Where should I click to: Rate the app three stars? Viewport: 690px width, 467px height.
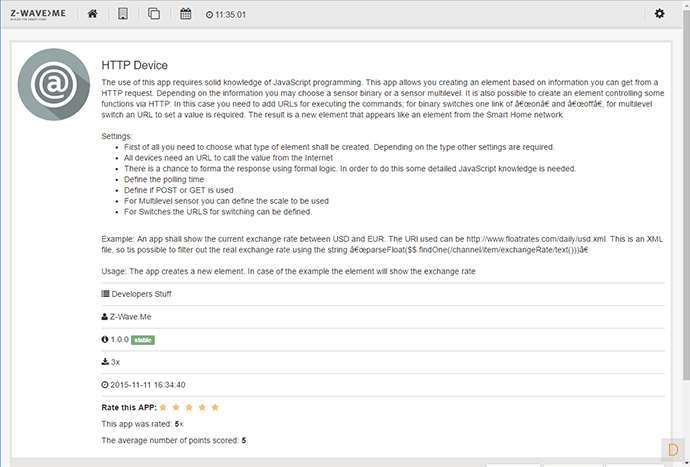tap(189, 408)
